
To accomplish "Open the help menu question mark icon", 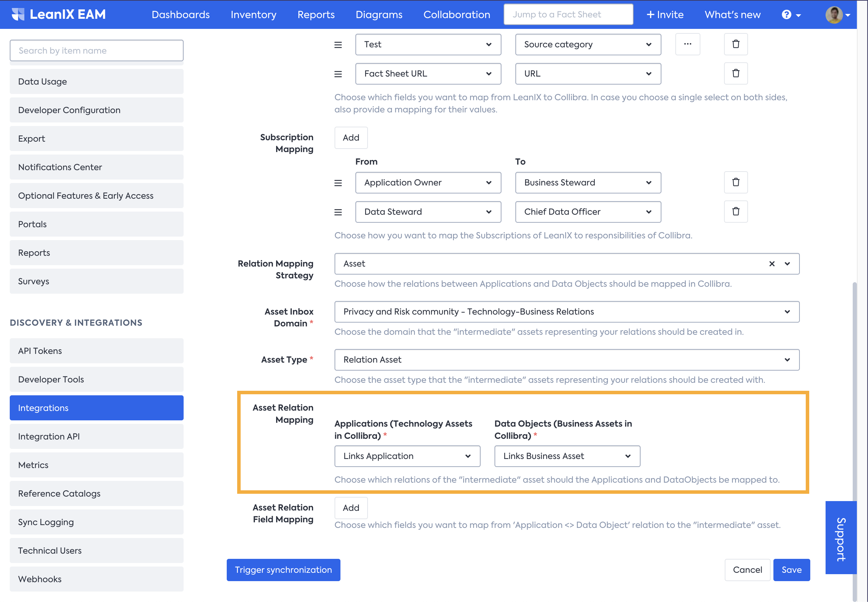I will [786, 15].
